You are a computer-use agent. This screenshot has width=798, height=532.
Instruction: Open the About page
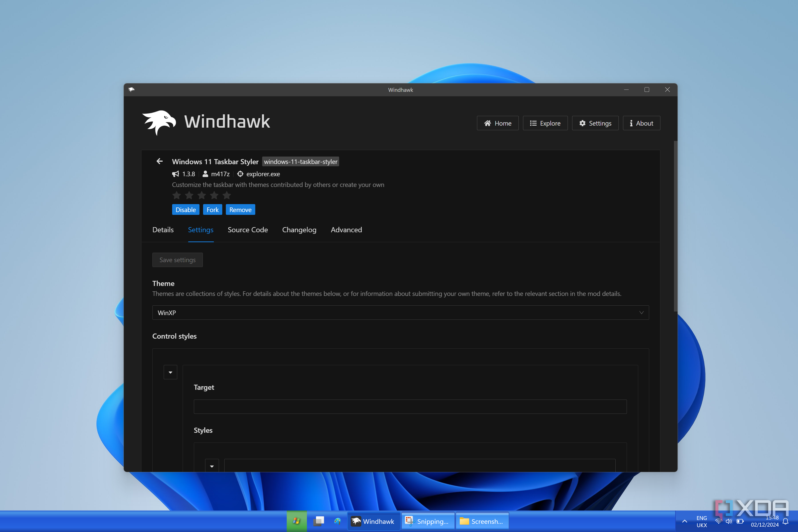point(641,123)
